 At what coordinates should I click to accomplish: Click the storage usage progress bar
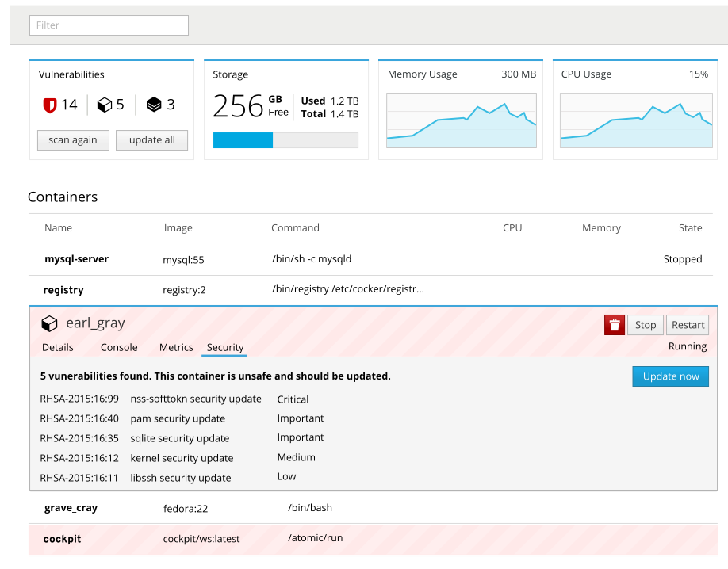[x=285, y=140]
